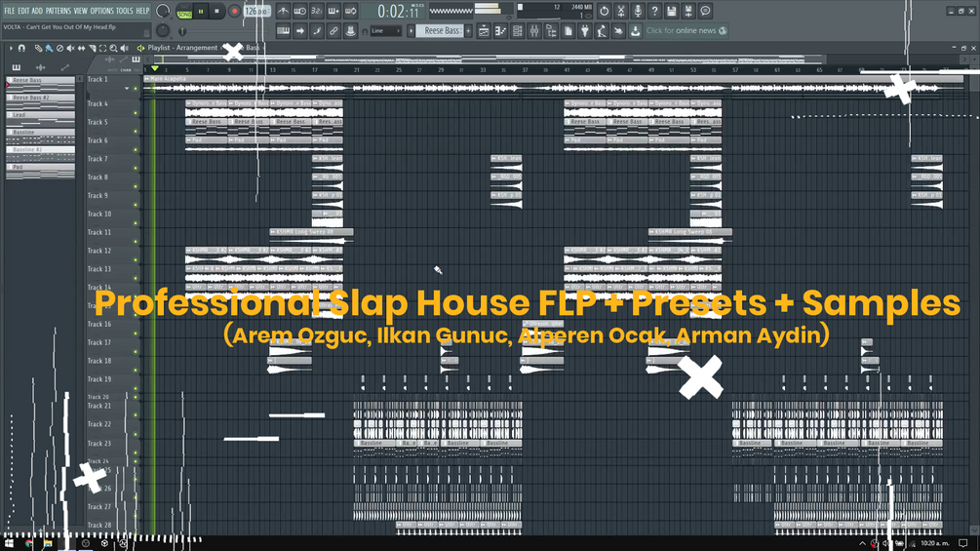980x551 pixels.
Task: Click the arrow left of pattern name
Action: (x=411, y=30)
